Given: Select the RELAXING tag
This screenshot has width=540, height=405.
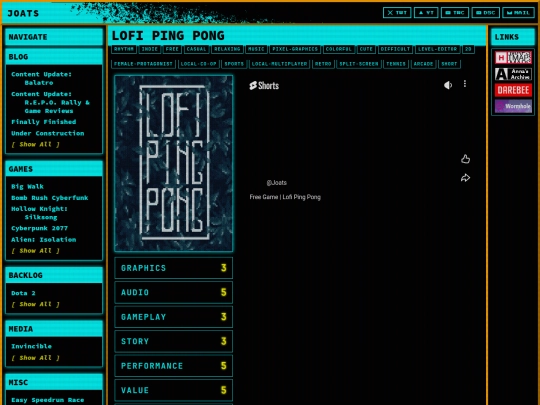Looking at the screenshot, I should 227,49.
